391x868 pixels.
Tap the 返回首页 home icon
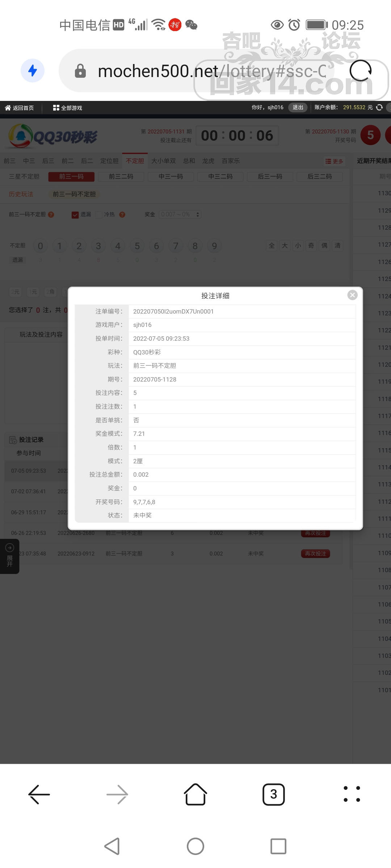[x=8, y=108]
